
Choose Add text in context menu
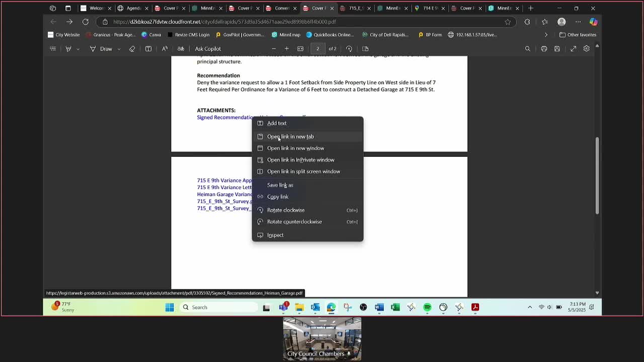click(307, 123)
